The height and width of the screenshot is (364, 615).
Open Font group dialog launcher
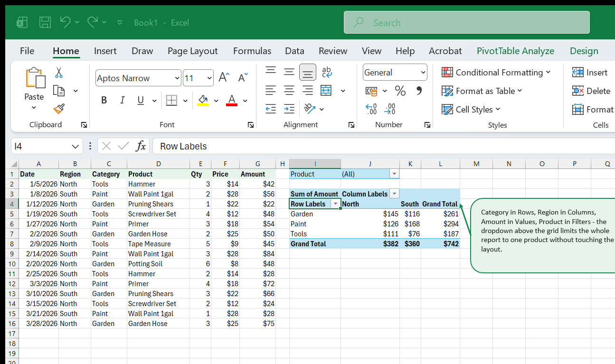click(x=250, y=125)
